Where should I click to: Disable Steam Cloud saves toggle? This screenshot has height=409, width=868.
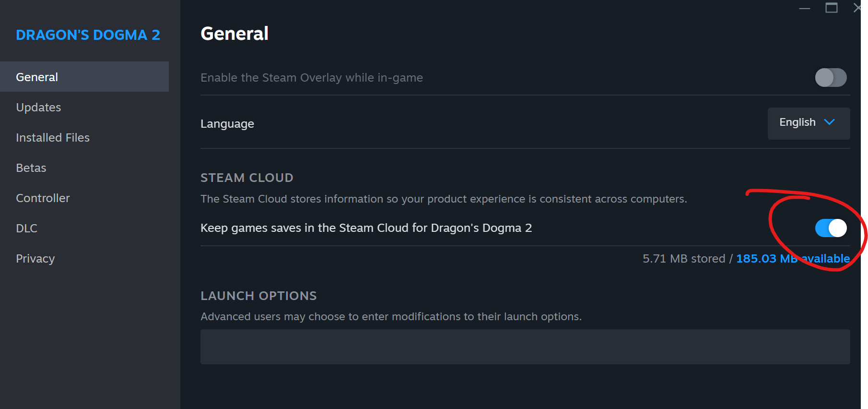pos(831,228)
